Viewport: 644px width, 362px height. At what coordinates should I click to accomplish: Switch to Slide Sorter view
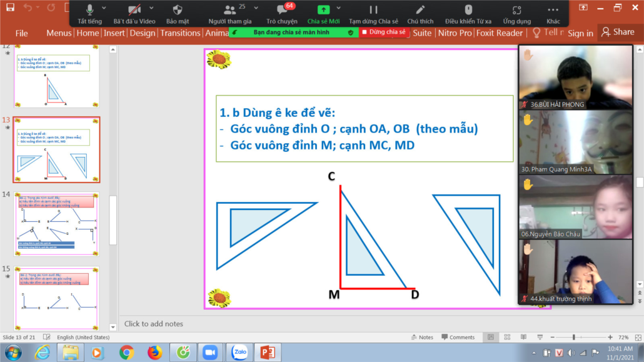click(507, 337)
